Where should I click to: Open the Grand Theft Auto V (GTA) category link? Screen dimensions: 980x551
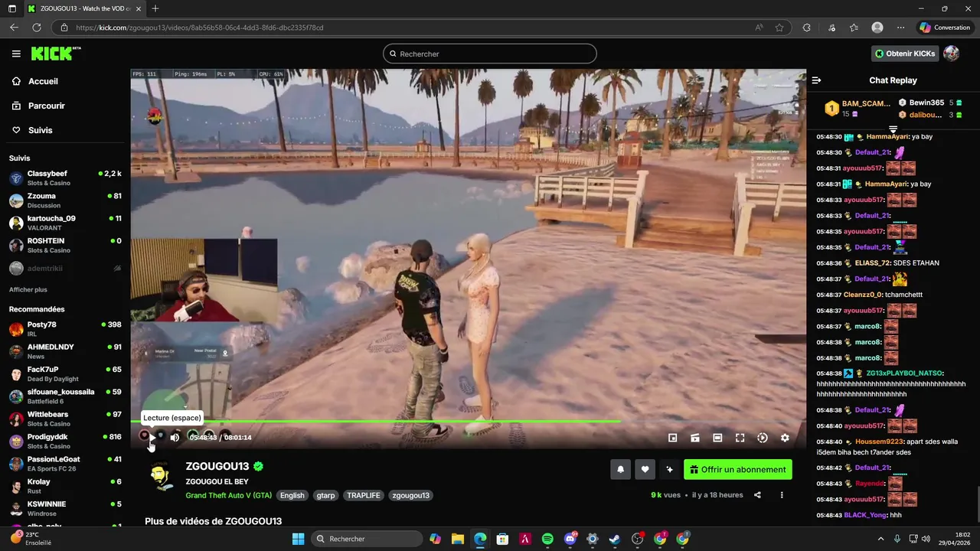tap(228, 495)
